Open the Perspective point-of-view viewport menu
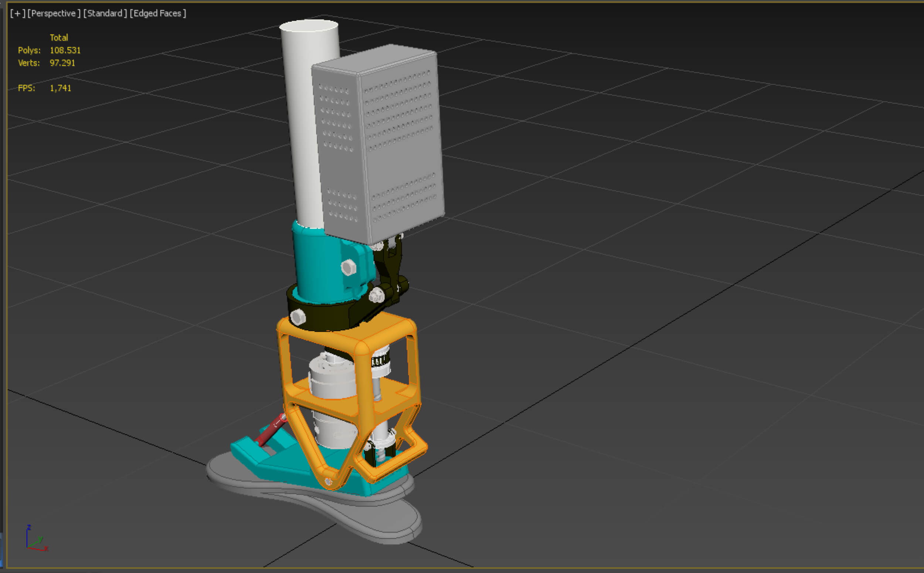 click(x=54, y=13)
